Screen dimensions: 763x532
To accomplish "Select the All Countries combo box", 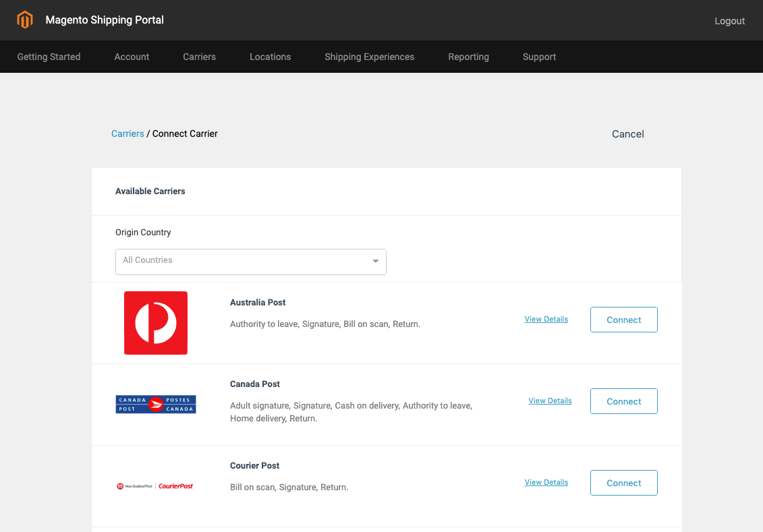I will 250,262.
